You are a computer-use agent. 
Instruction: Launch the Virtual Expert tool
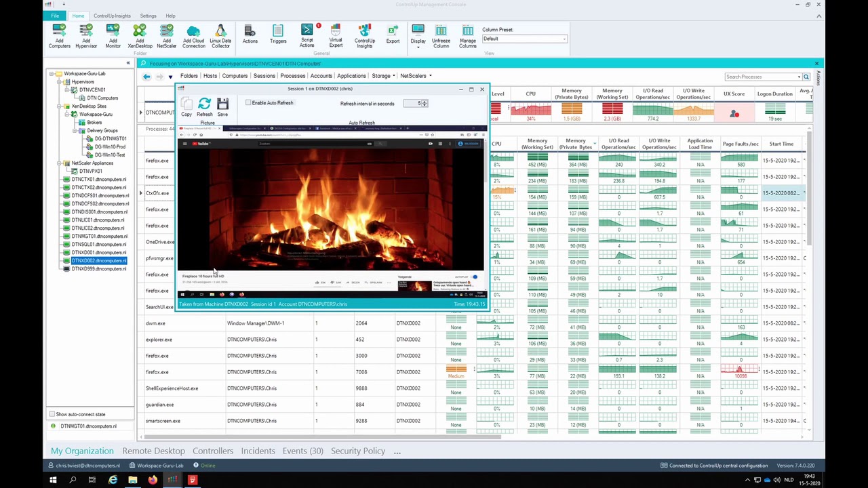[336, 35]
